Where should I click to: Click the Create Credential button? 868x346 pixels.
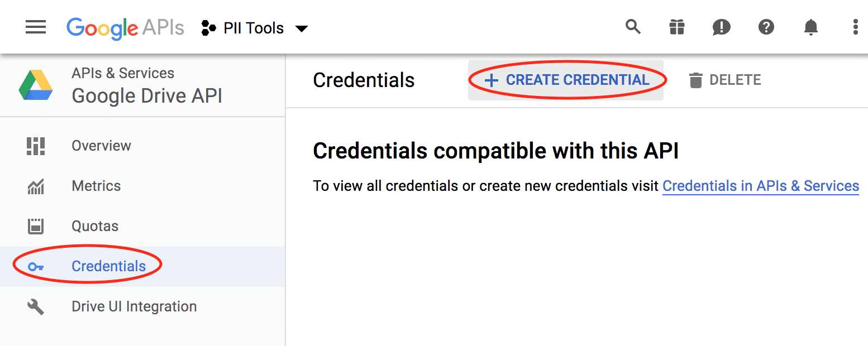click(x=566, y=80)
